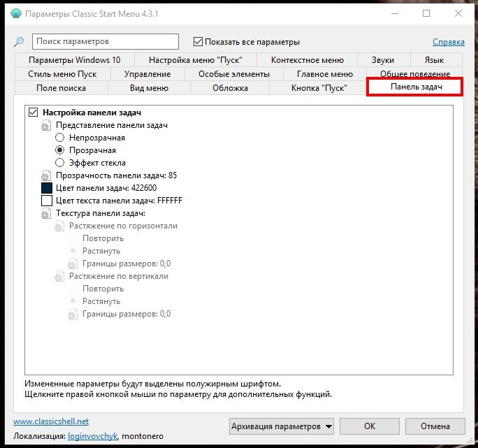Close the Classic Start Menu window

(458, 13)
